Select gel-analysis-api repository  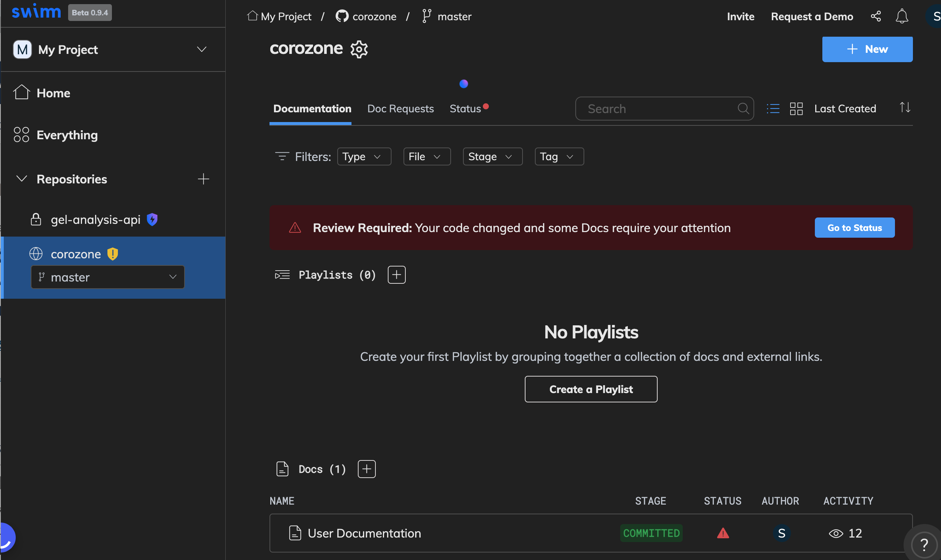click(x=95, y=220)
